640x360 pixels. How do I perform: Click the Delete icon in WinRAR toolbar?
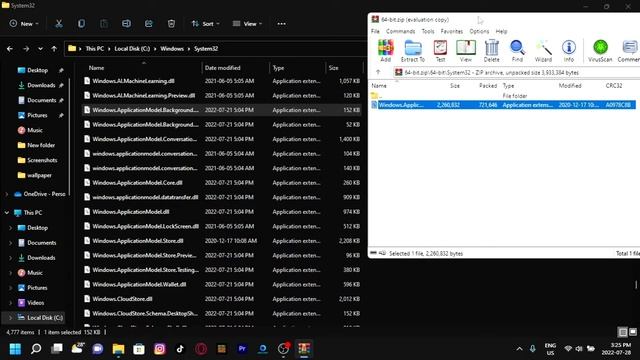491,51
